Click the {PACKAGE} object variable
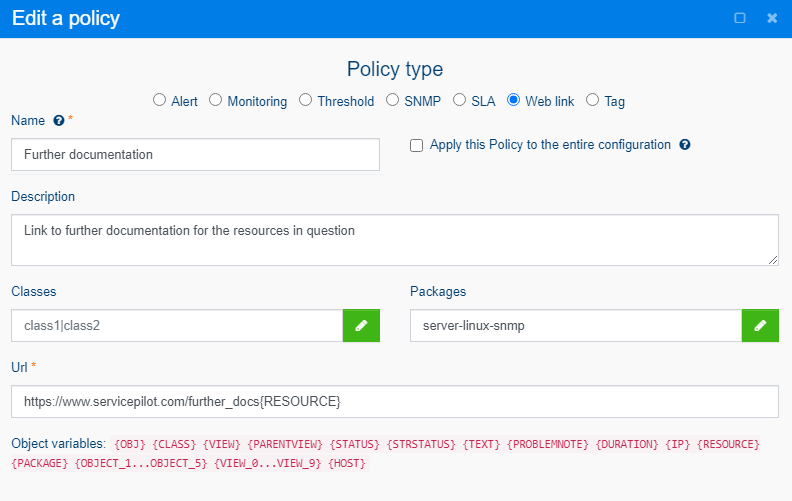792x501 pixels. pyautogui.click(x=39, y=464)
